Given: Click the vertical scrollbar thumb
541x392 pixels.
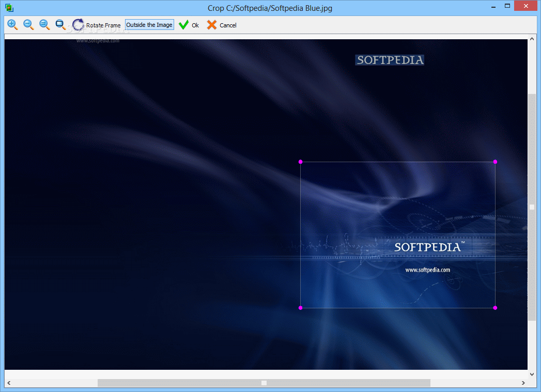Looking at the screenshot, I should [x=532, y=207].
